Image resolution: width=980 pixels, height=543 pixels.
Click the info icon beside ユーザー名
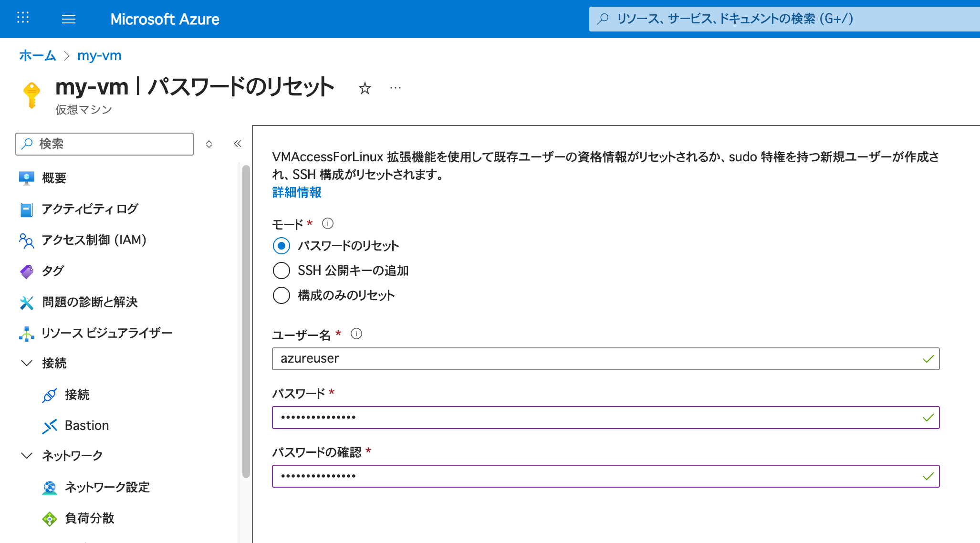click(x=356, y=334)
